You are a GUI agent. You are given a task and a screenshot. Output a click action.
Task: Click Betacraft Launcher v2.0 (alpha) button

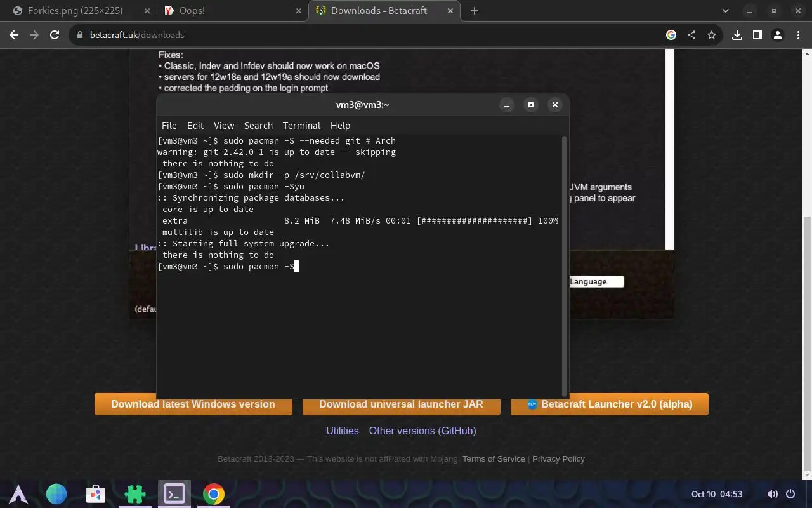pyautogui.click(x=610, y=404)
